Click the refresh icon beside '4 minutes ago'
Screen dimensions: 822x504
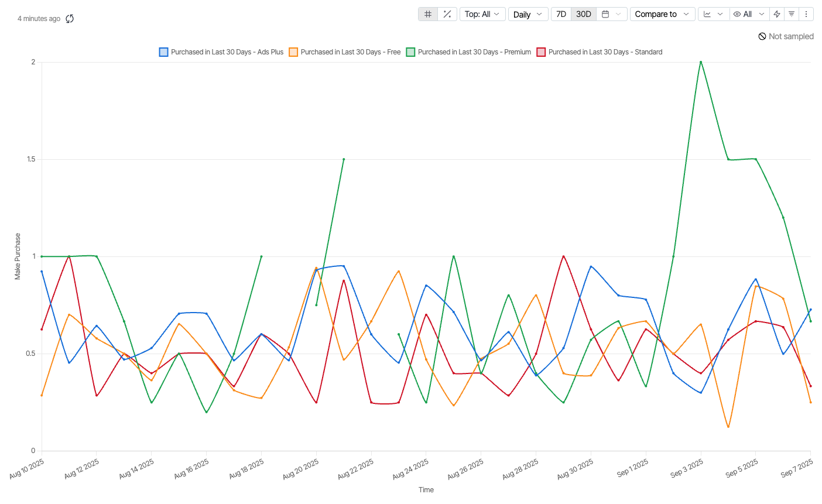pyautogui.click(x=70, y=19)
